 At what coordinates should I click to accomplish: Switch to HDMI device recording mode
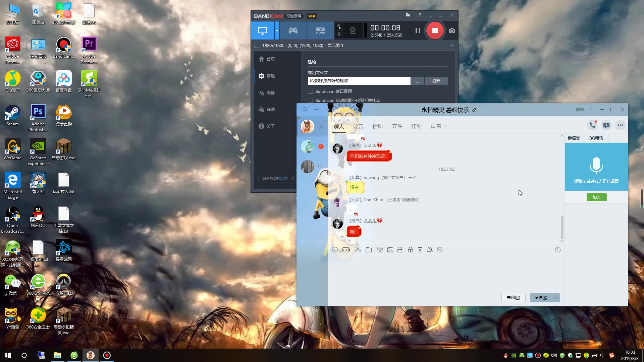[320, 31]
